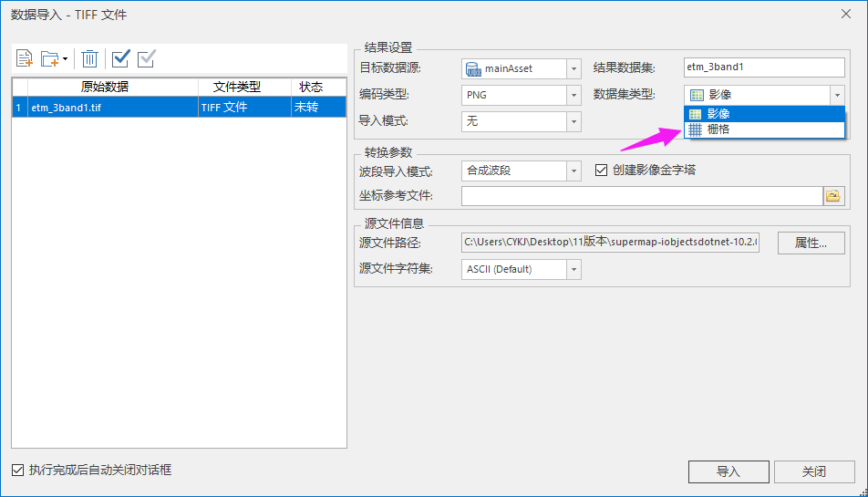
Task: Open the 波段导入模式 dropdown
Action: 574,171
